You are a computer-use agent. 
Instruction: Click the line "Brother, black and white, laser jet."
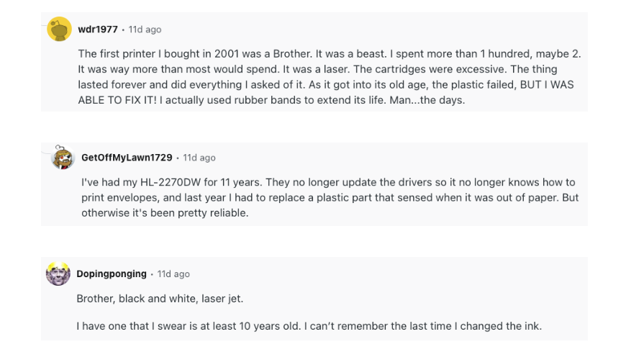point(165,299)
